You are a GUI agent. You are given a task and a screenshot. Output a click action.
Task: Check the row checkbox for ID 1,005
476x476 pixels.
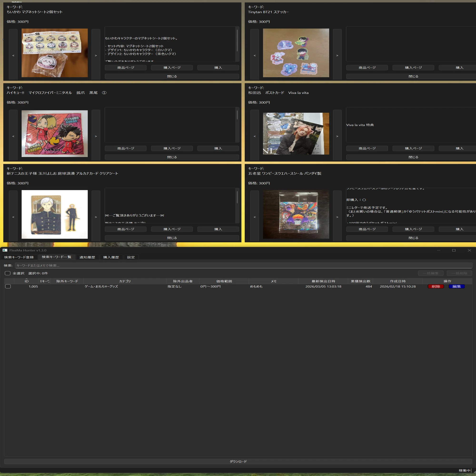click(8, 286)
